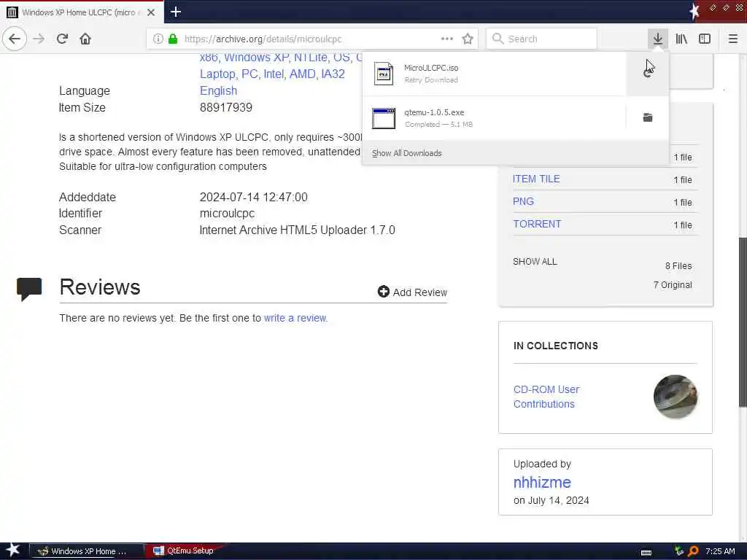Open the Intel topic link
747x560 pixels.
coord(274,74)
